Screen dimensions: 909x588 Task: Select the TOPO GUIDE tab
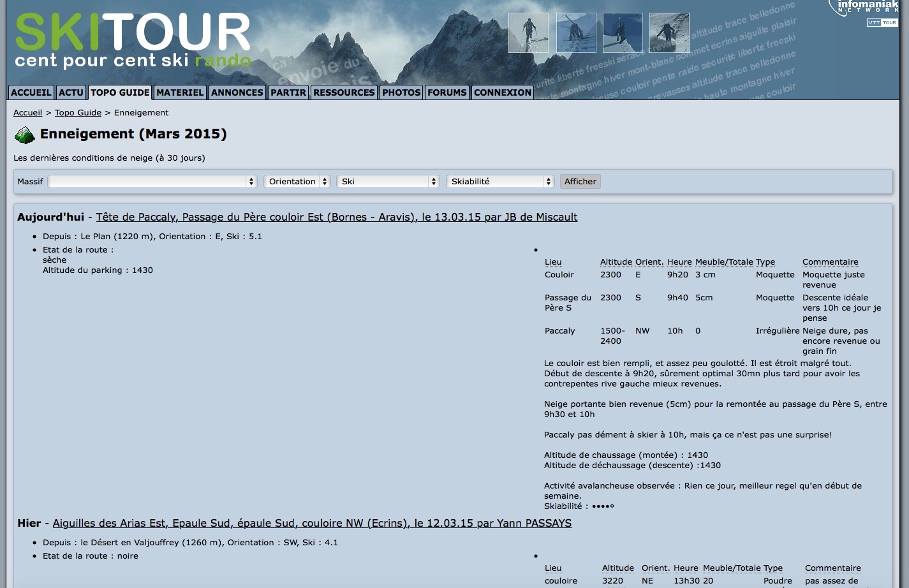point(120,92)
